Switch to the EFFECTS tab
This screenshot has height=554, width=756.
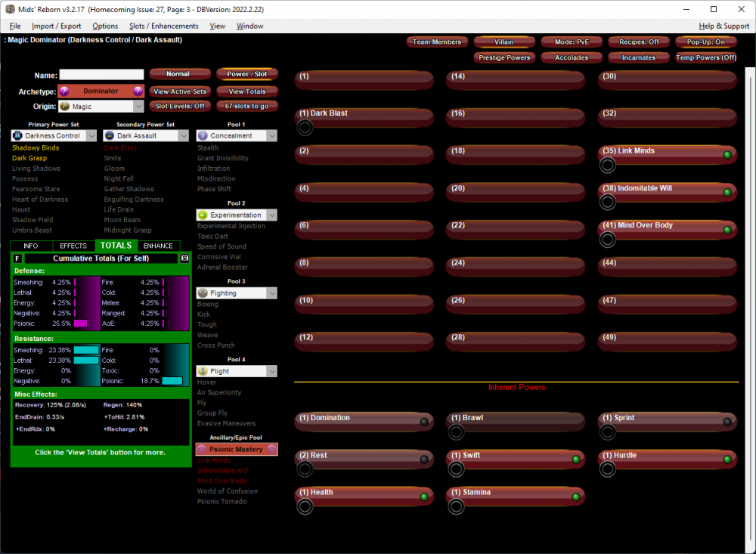point(73,246)
